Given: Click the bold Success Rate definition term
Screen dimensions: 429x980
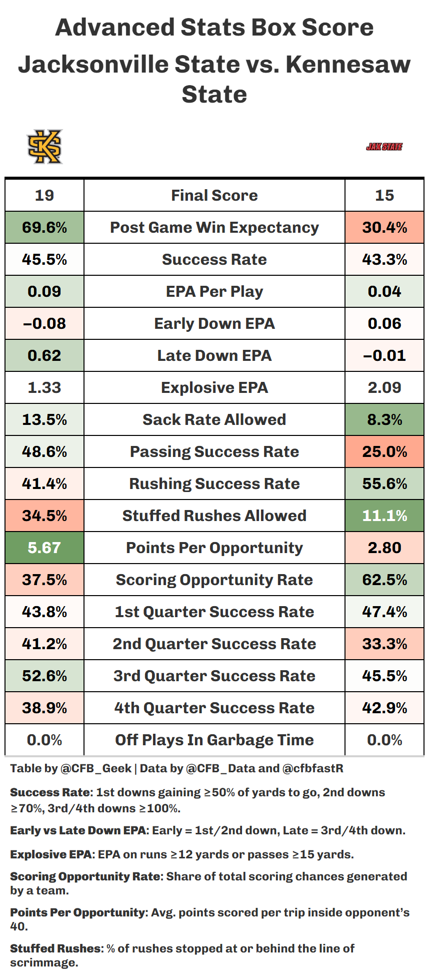Looking at the screenshot, I should pyautogui.click(x=50, y=792).
